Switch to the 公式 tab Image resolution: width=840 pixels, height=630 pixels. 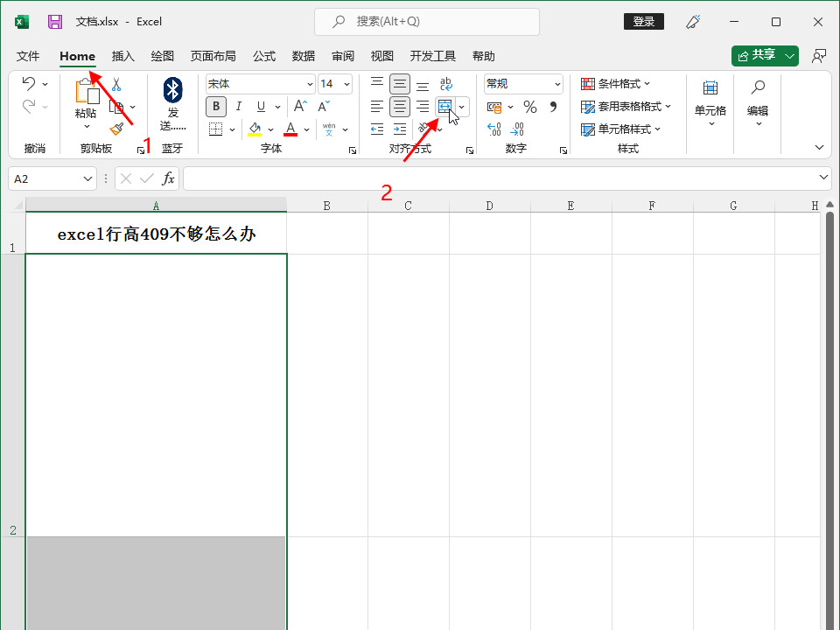click(x=264, y=56)
